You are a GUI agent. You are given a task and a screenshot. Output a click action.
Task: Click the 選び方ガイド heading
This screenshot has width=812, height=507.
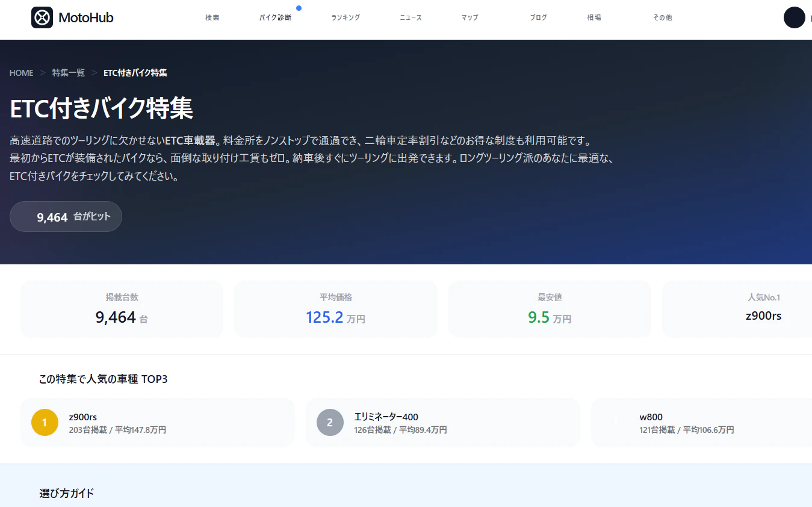(67, 494)
